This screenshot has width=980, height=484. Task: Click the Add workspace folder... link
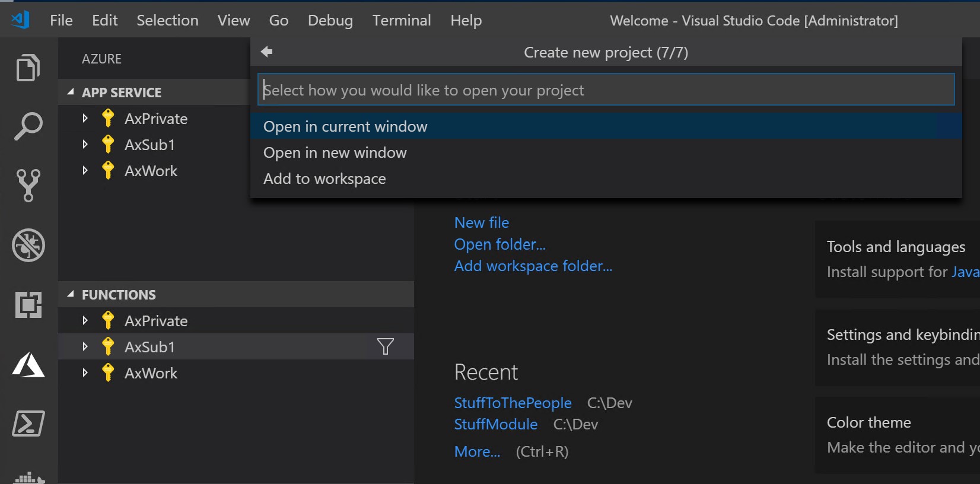tap(533, 266)
